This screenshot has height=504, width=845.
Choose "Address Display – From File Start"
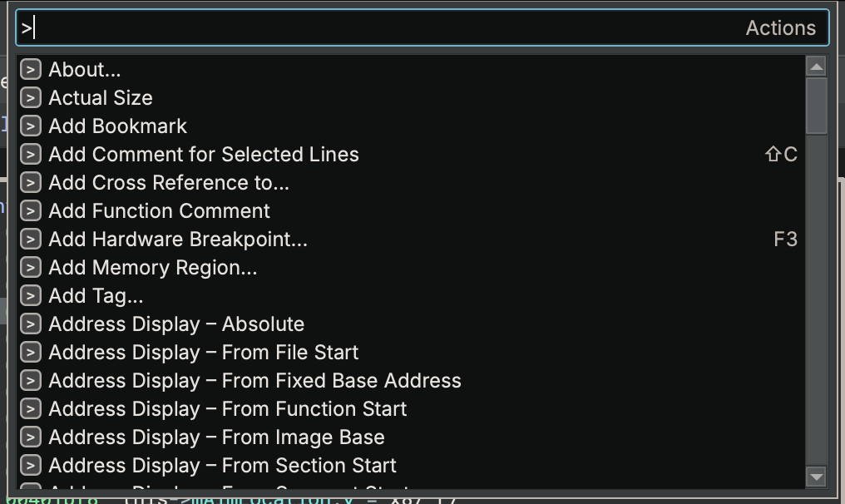coord(201,352)
